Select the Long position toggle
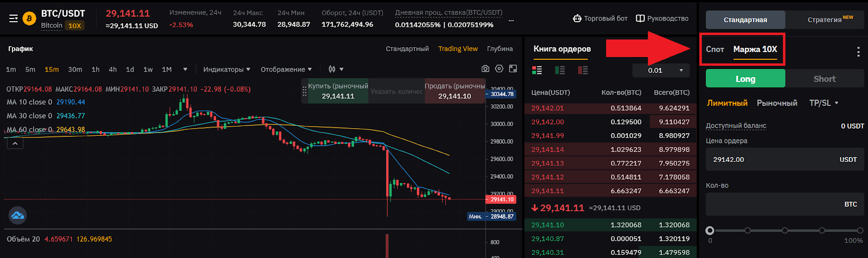 pos(745,79)
